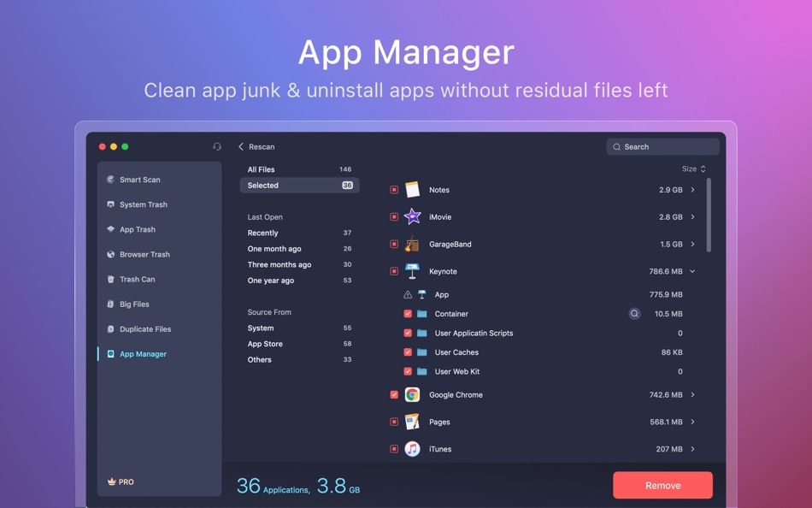Click the Remove button
Screen dimensions: 812x508
pos(663,485)
